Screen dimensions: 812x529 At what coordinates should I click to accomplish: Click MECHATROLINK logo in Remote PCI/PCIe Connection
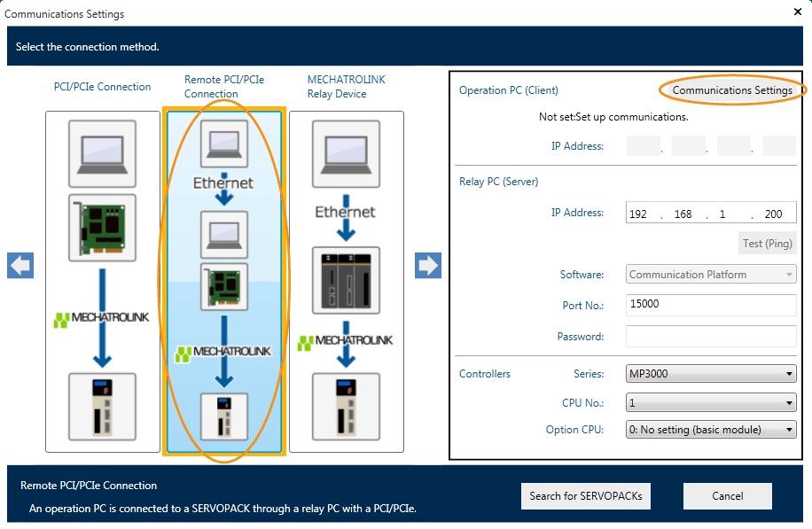(x=224, y=354)
